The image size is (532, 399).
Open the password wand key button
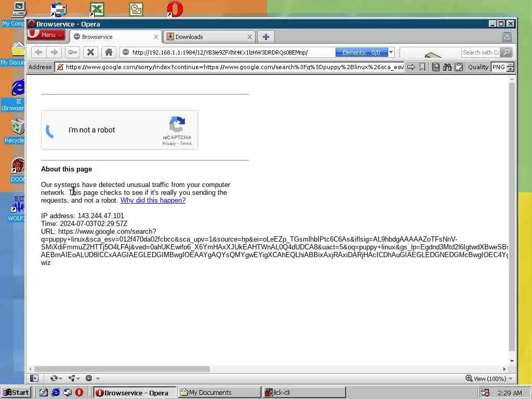73,52
